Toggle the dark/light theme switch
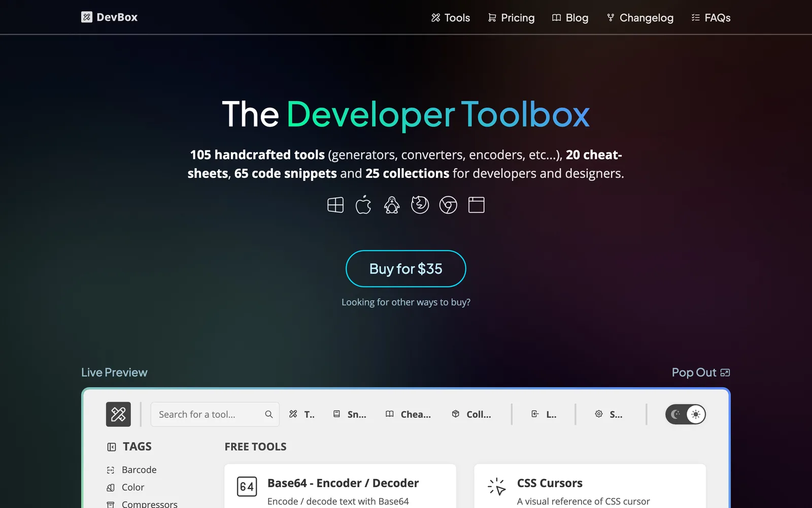The height and width of the screenshot is (508, 812). point(686,415)
